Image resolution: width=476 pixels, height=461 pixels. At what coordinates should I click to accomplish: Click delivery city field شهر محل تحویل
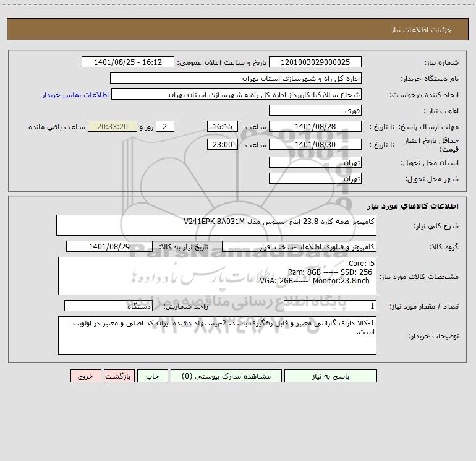(315, 178)
